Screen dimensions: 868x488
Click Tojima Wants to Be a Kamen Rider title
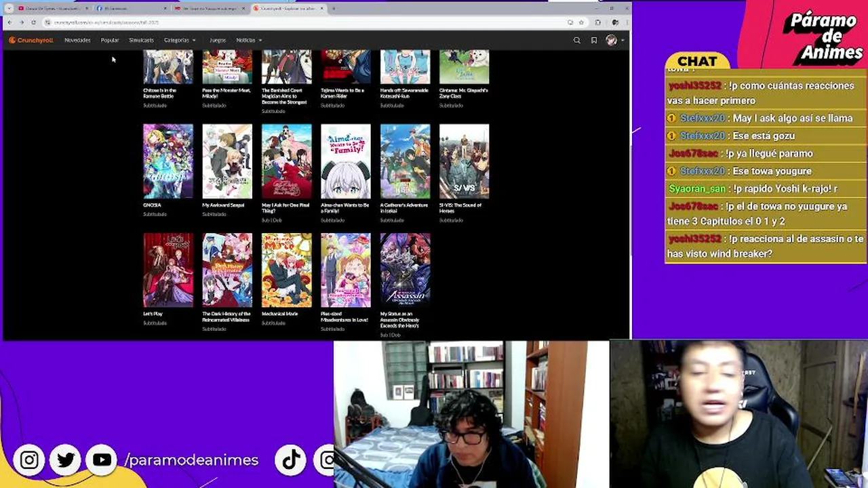click(342, 93)
